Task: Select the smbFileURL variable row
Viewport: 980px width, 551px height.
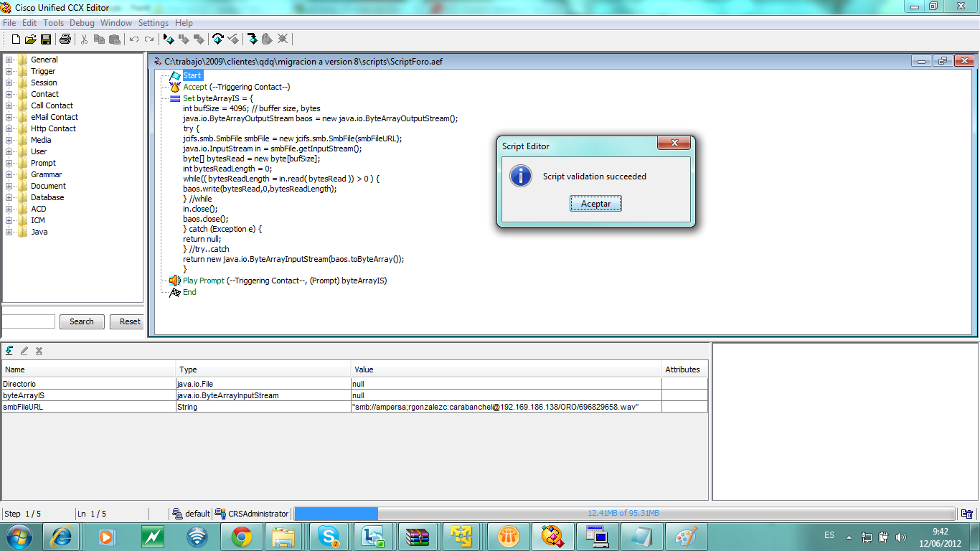Action: click(354, 407)
